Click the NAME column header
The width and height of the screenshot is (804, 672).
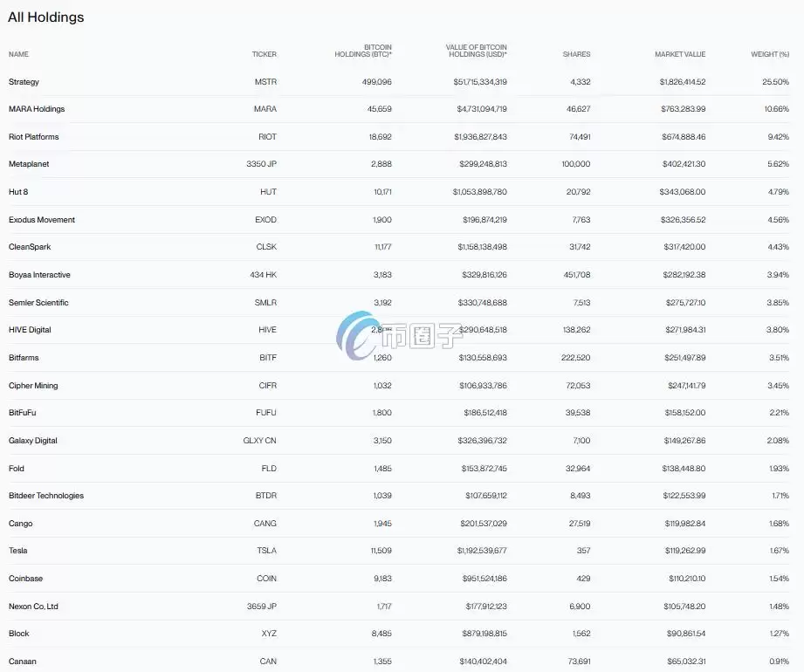(x=18, y=54)
